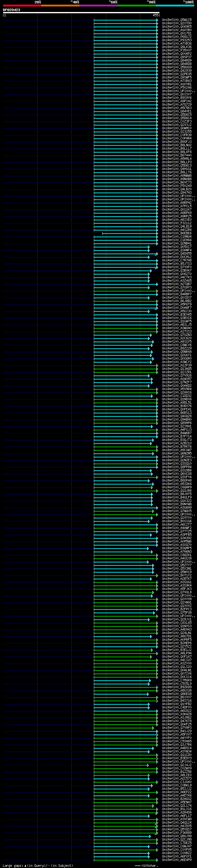Click the query end position 455

tap(155, 15)
